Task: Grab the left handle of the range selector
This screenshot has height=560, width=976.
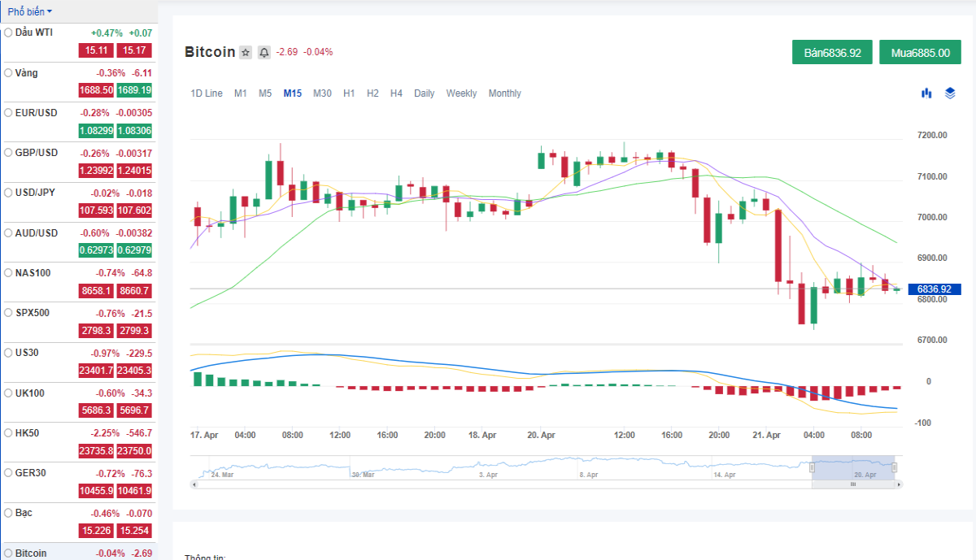Action: [x=812, y=467]
